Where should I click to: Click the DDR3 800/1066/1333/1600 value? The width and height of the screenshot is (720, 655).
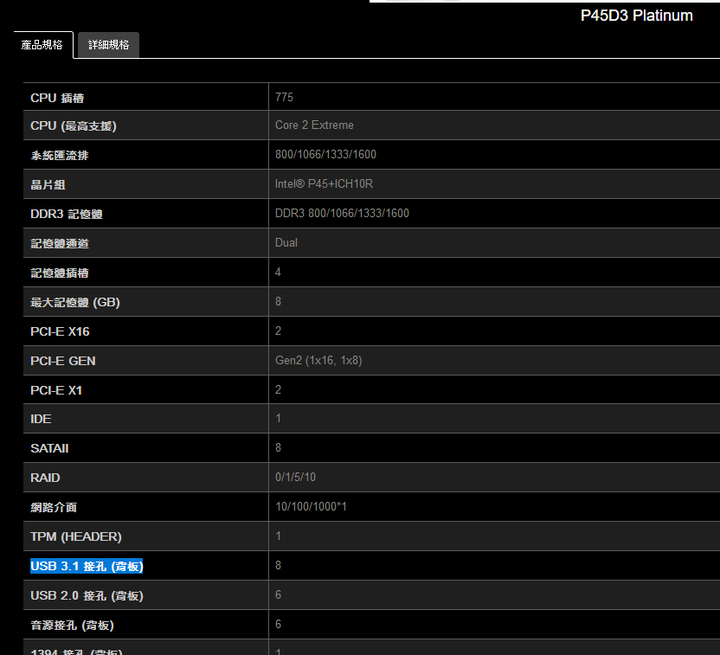tap(342, 213)
